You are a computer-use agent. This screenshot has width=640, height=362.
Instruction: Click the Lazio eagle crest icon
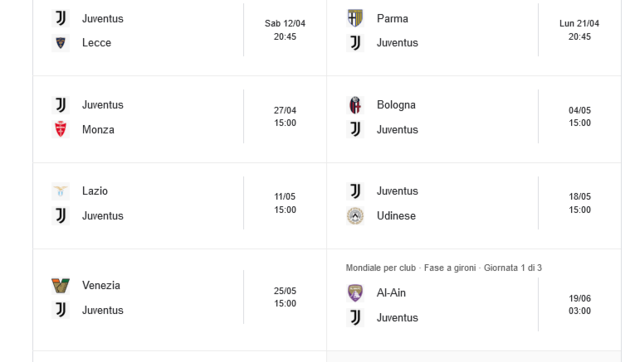pyautogui.click(x=60, y=191)
